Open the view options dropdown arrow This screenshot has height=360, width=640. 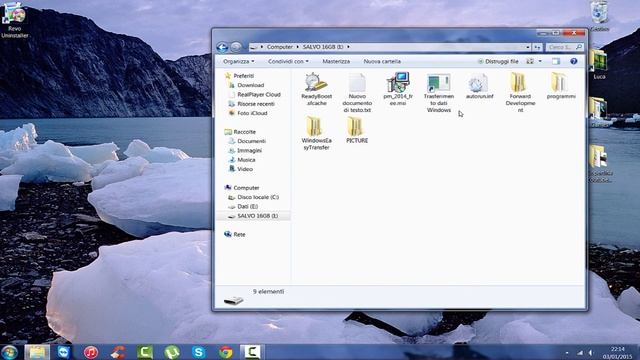540,61
